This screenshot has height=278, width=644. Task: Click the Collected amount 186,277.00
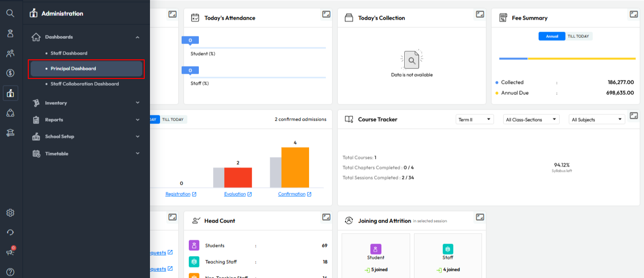(x=621, y=82)
